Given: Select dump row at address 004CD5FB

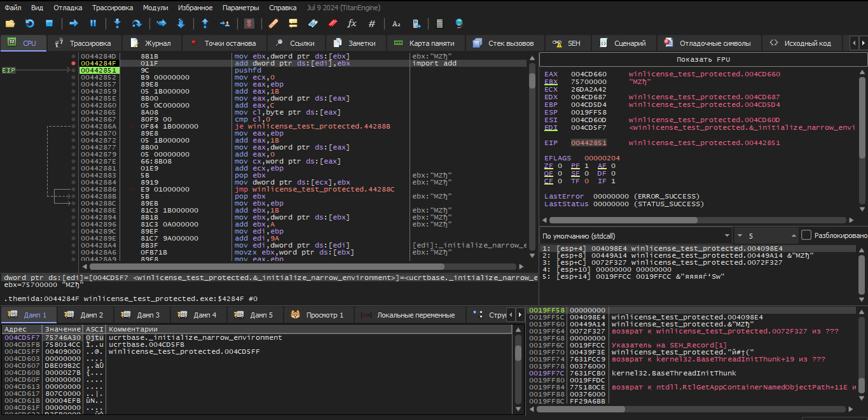Looking at the screenshot, I should point(256,345).
